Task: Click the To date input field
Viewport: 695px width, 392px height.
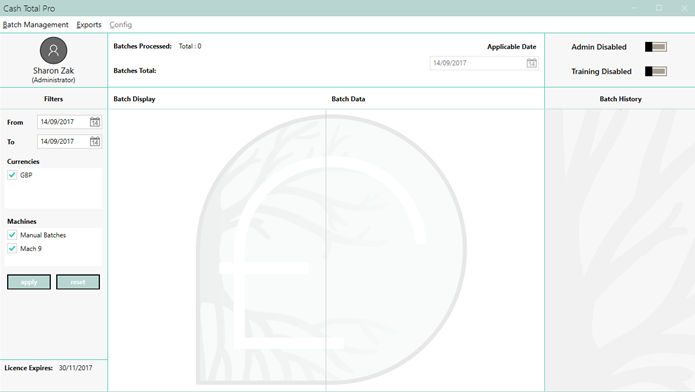Action: pos(70,141)
